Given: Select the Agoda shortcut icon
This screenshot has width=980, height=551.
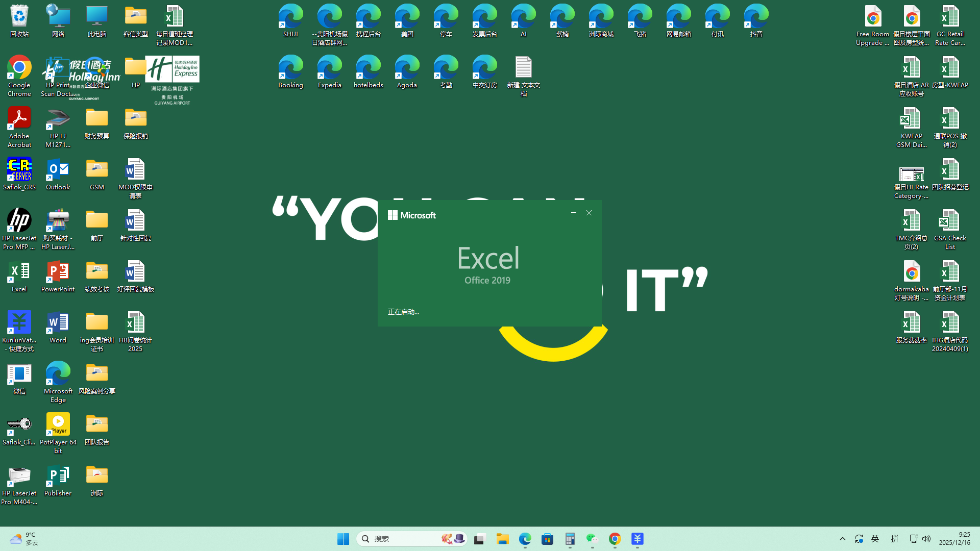Looking at the screenshot, I should coord(407,68).
